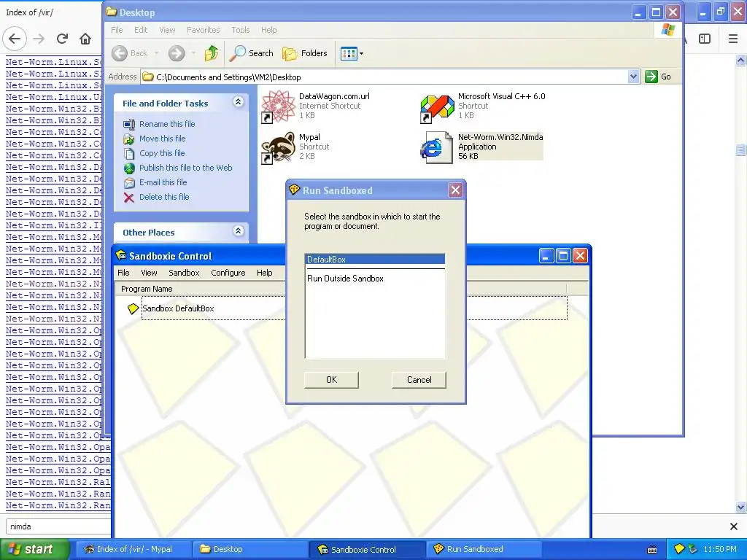The image size is (747, 560).
Task: Collapse the File and Folder Tasks panel
Action: click(239, 102)
